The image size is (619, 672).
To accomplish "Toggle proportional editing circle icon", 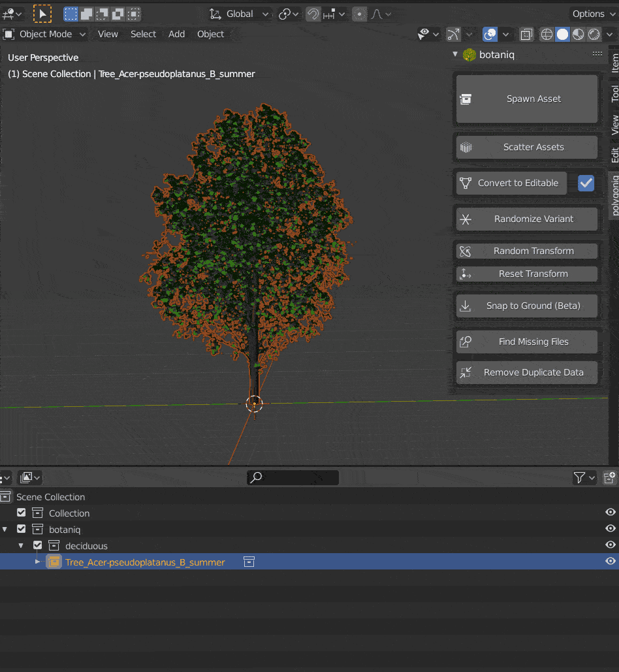I will (359, 14).
